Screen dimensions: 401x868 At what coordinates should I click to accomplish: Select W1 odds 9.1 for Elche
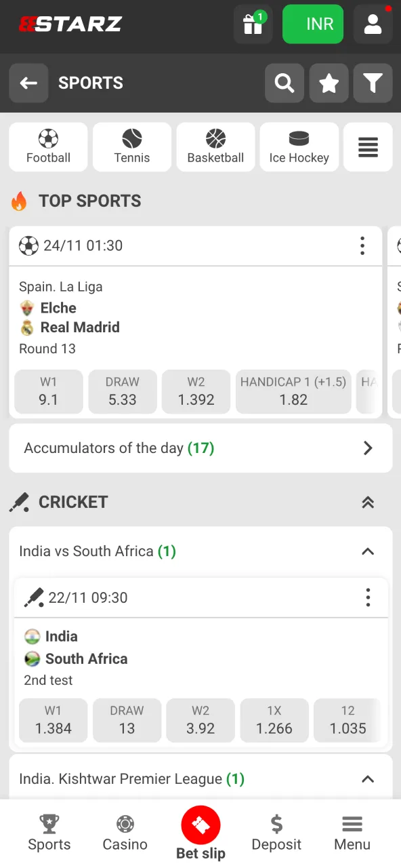(48, 392)
